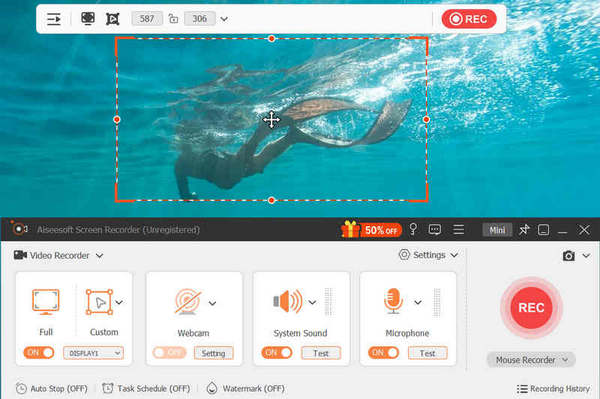Click the compact window icon in title bar

(x=543, y=230)
